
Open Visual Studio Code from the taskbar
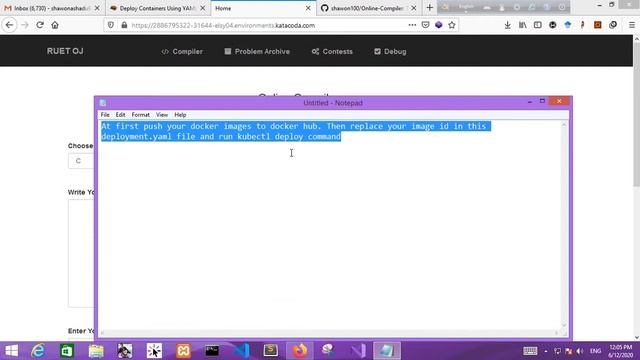pyautogui.click(x=242, y=351)
